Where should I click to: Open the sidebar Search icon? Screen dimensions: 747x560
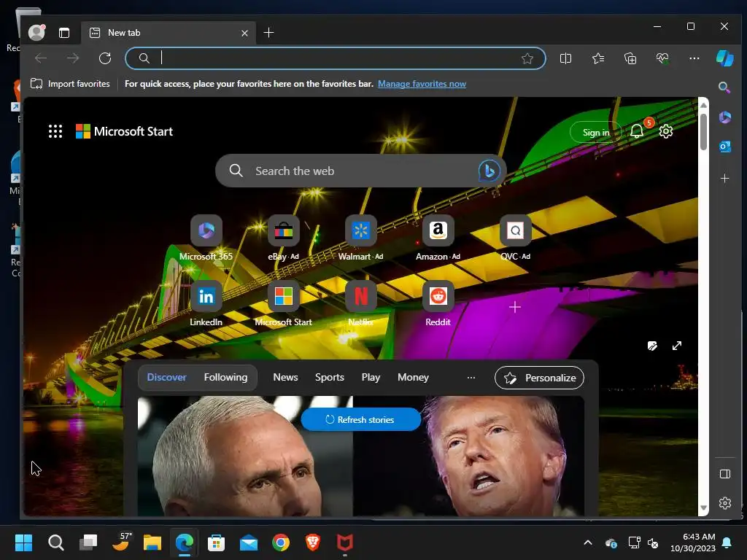coord(724,87)
